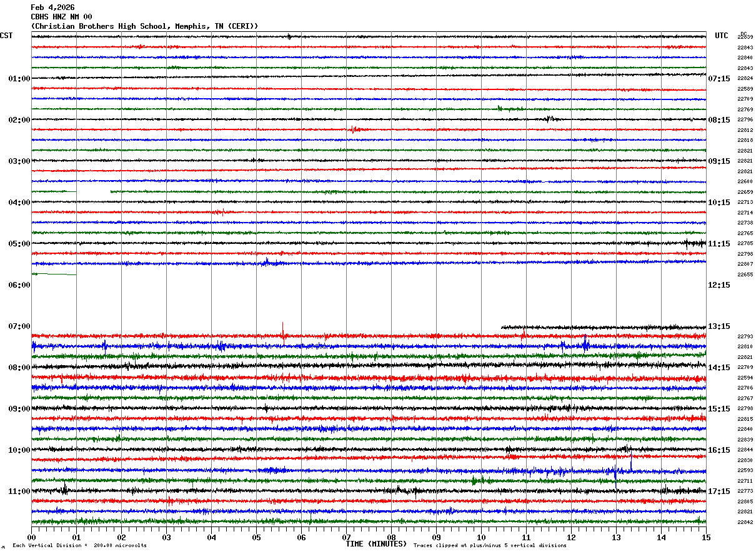Select DC offset value 22785
Image resolution: width=756 pixels, height=554 pixels.
745,244
